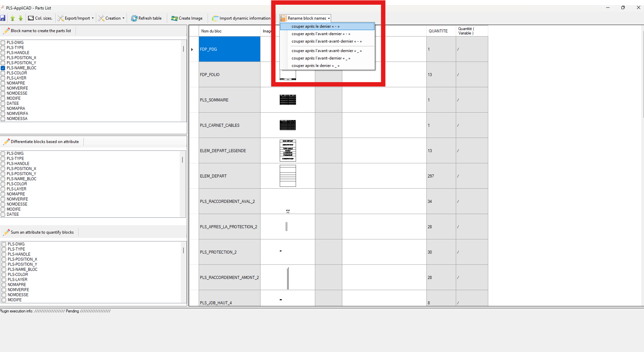This screenshot has height=352, width=644.
Task: Enable PLS-COLOR attribute for differentiating blocks
Action: coord(3,184)
